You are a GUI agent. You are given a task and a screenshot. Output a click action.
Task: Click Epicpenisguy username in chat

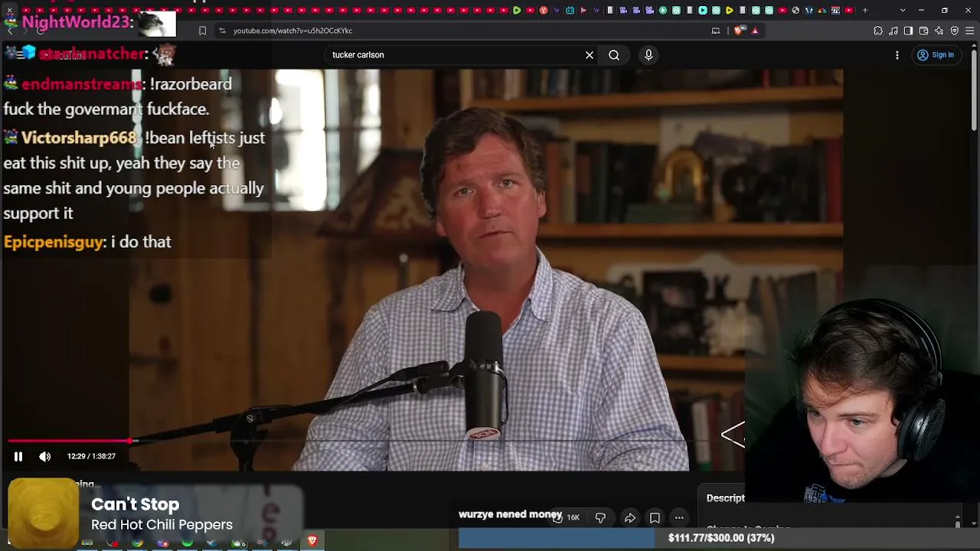pyautogui.click(x=53, y=242)
